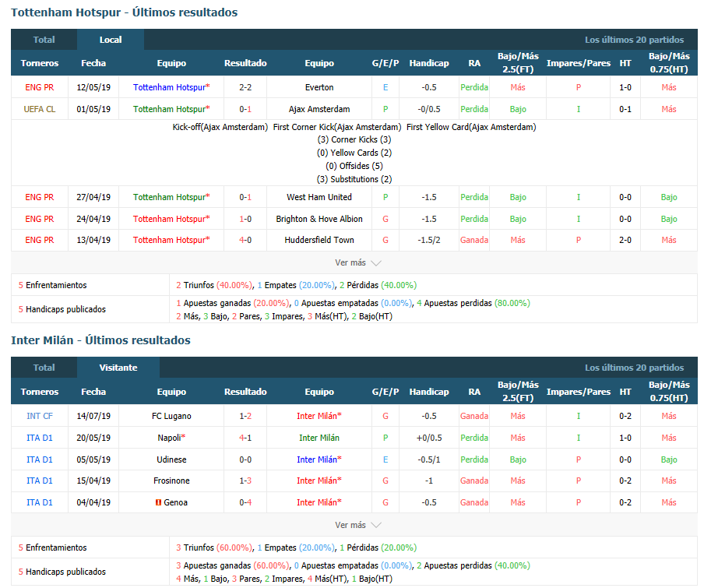Open Frosinone team link
704x588 pixels.
point(171,481)
